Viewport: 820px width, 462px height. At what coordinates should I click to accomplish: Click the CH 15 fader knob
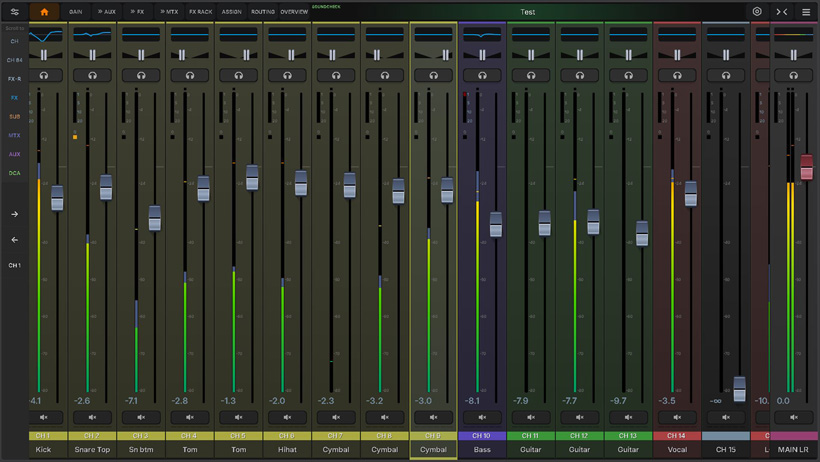point(739,389)
